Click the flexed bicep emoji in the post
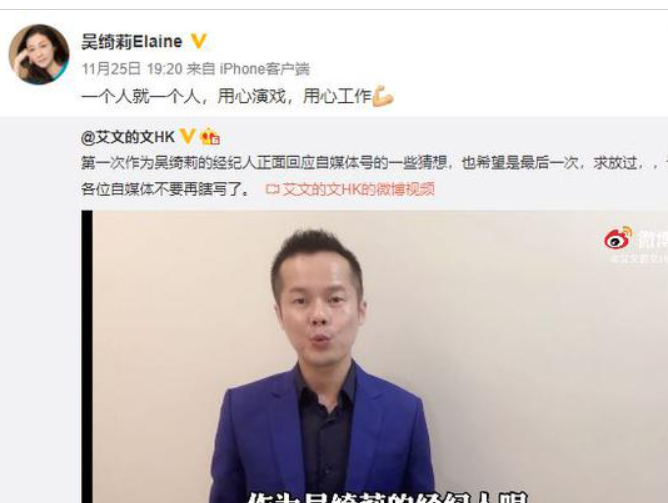This screenshot has width=668, height=503. [x=383, y=96]
